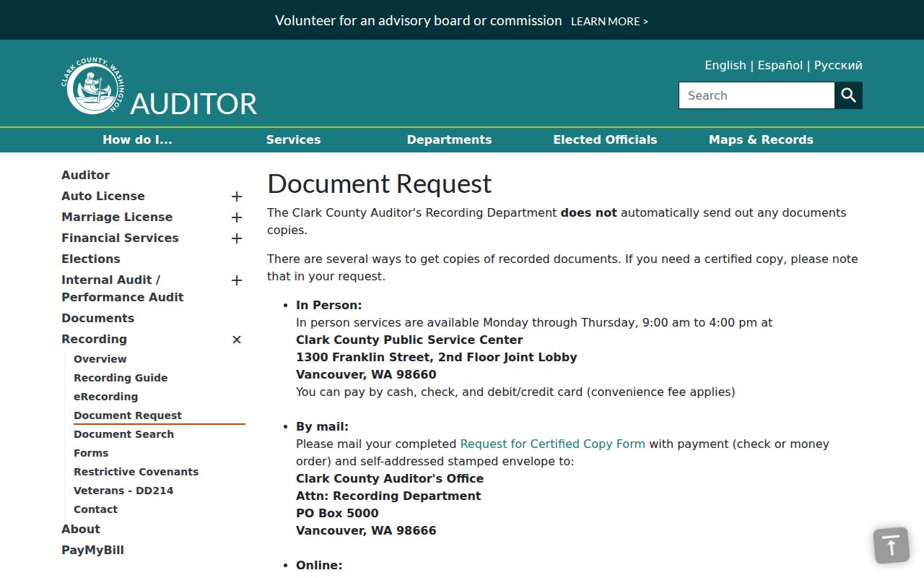Viewport: 924px width, 578px height.
Task: Open the Maps & Records menu
Action: click(761, 140)
